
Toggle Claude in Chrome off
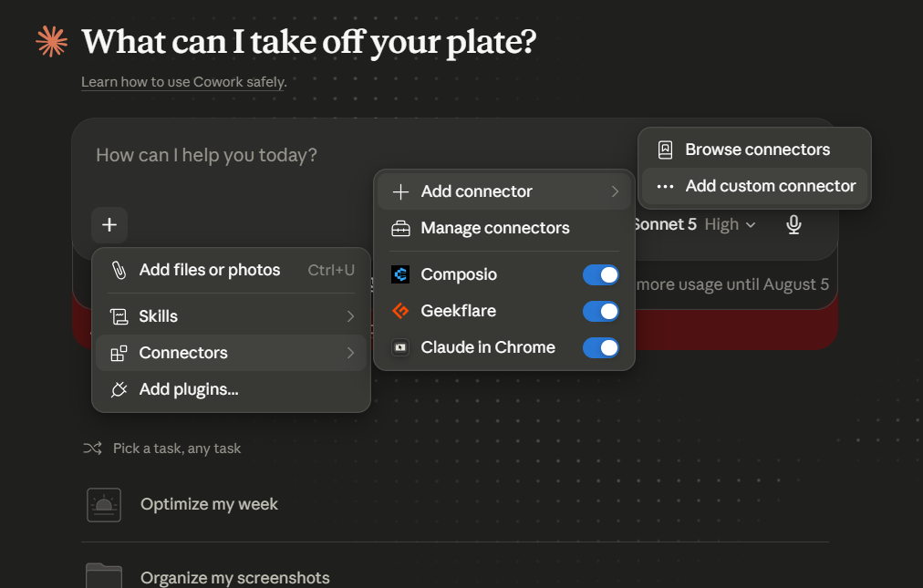coord(600,348)
